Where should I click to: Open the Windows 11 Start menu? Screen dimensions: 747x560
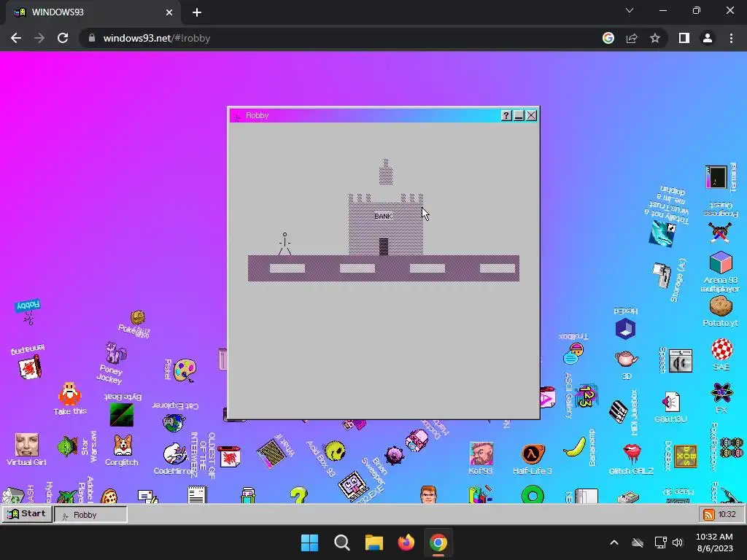pos(309,542)
